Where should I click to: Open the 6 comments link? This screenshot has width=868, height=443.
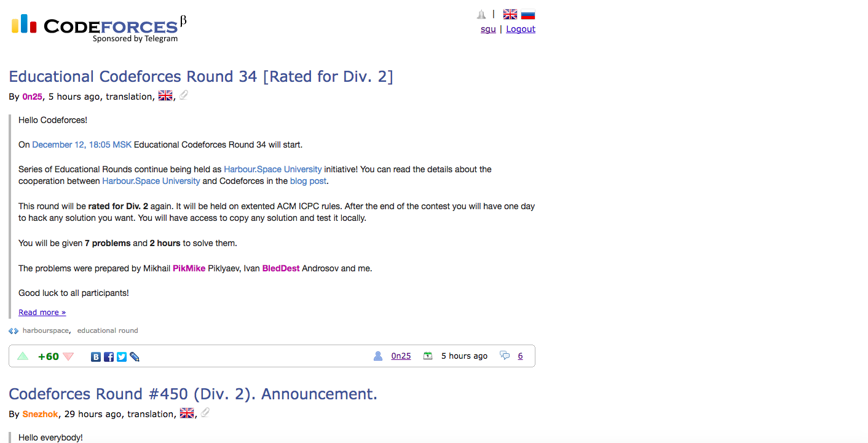point(520,356)
